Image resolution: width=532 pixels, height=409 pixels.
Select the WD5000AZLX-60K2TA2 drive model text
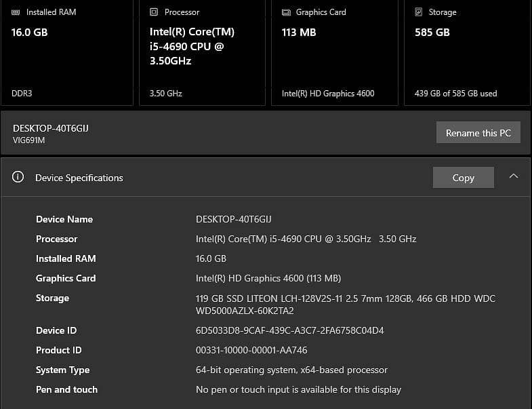pyautogui.click(x=245, y=311)
